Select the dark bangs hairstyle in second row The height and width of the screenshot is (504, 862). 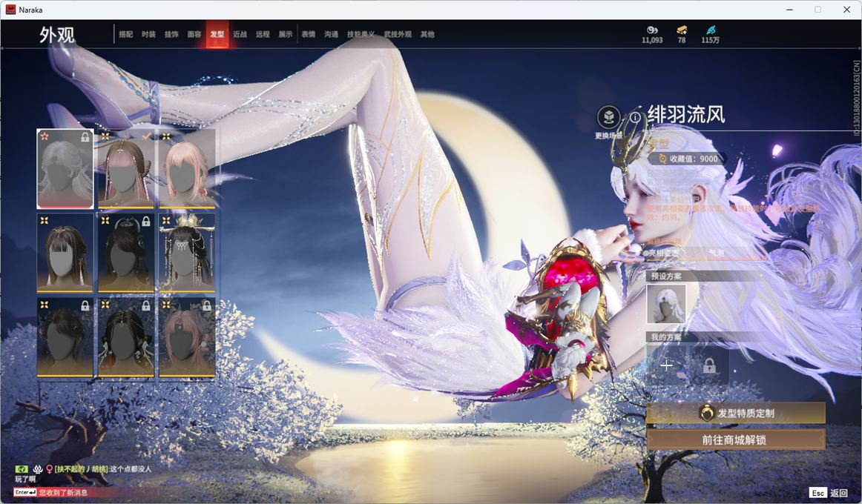click(65, 253)
